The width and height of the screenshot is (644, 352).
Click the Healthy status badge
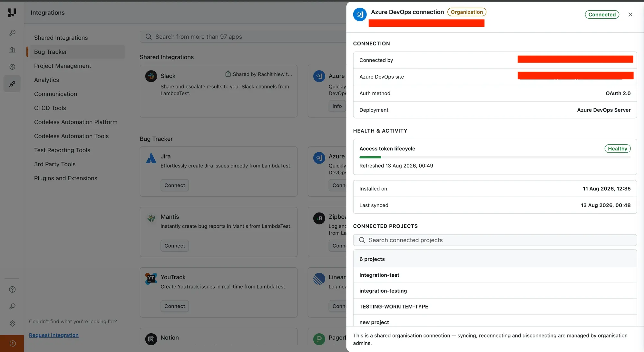pyautogui.click(x=617, y=148)
